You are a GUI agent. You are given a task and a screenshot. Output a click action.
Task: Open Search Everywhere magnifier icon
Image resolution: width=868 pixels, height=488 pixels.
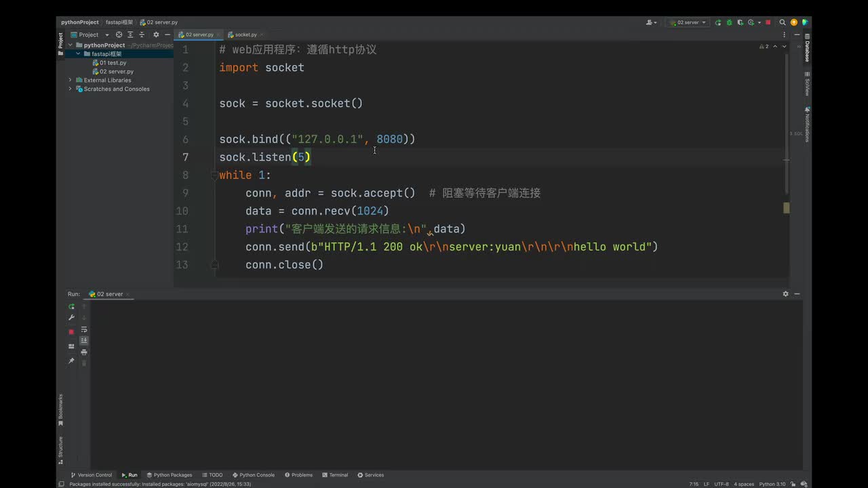(x=783, y=22)
